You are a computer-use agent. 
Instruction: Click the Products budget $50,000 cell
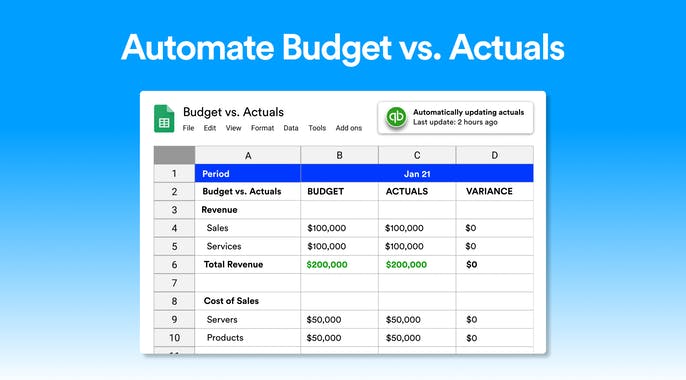point(340,338)
